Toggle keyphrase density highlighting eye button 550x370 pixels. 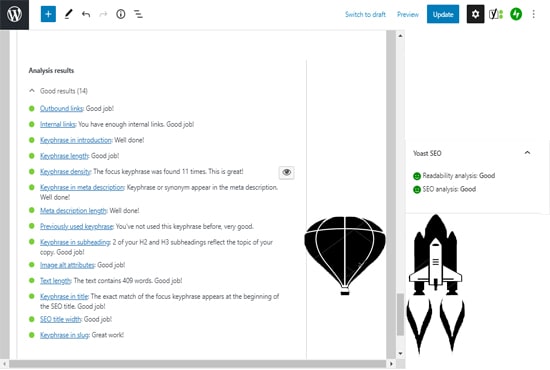tap(287, 172)
